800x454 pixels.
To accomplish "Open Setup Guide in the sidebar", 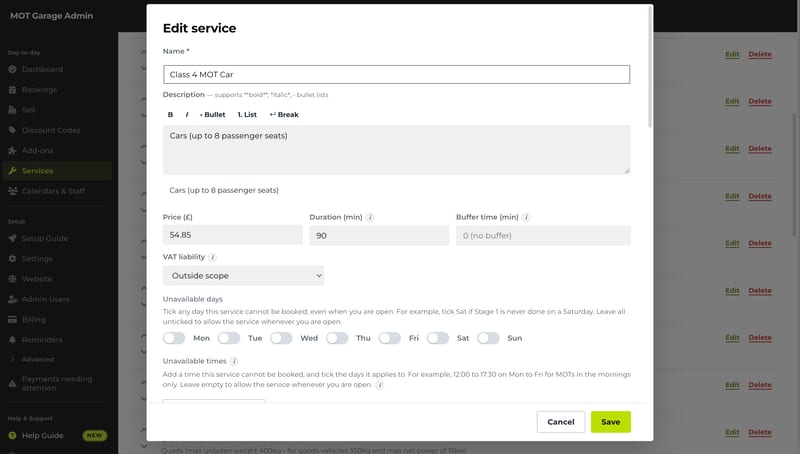I will coord(45,238).
